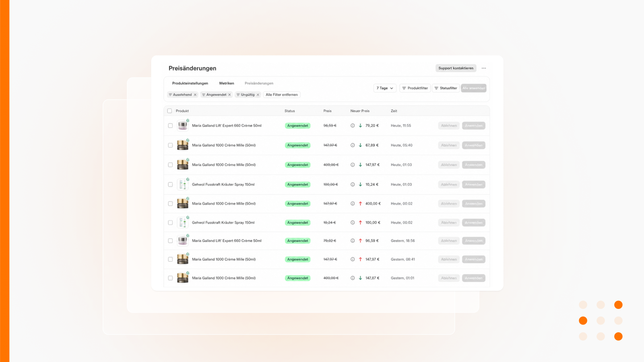Tick the checkbox for the Heute, 11:55 row
644x362 pixels.
coord(170,125)
